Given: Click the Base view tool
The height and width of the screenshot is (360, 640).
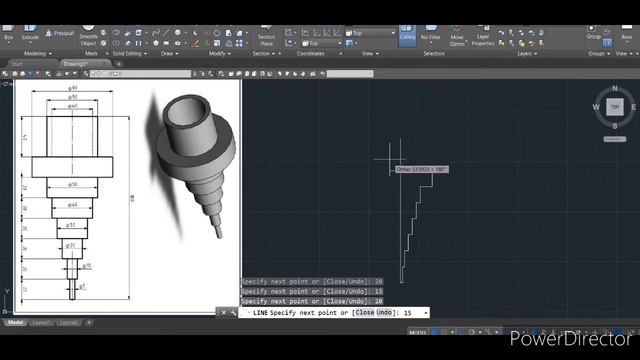Looking at the screenshot, I should pos(627,33).
